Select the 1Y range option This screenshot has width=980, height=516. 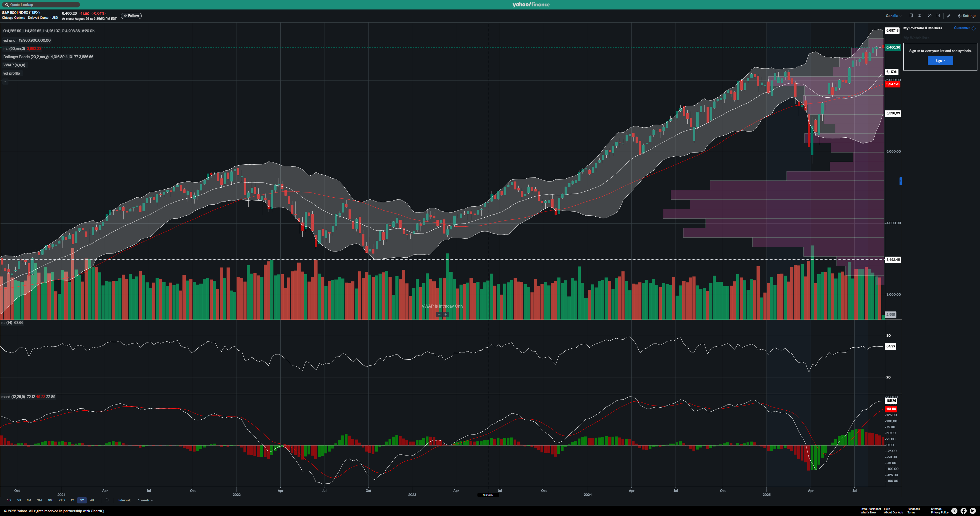pyautogui.click(x=72, y=500)
